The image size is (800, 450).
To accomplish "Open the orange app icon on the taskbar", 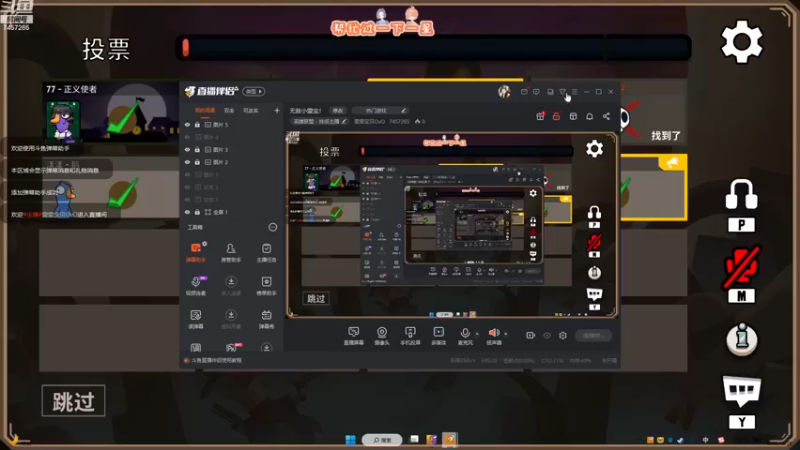I will 449,439.
